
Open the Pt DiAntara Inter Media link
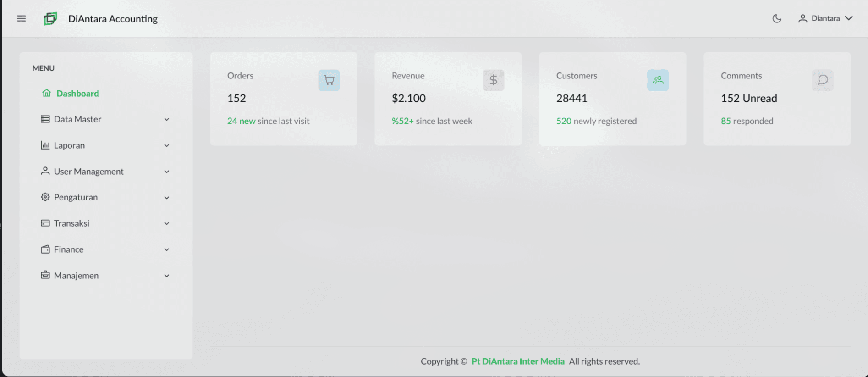tap(518, 361)
